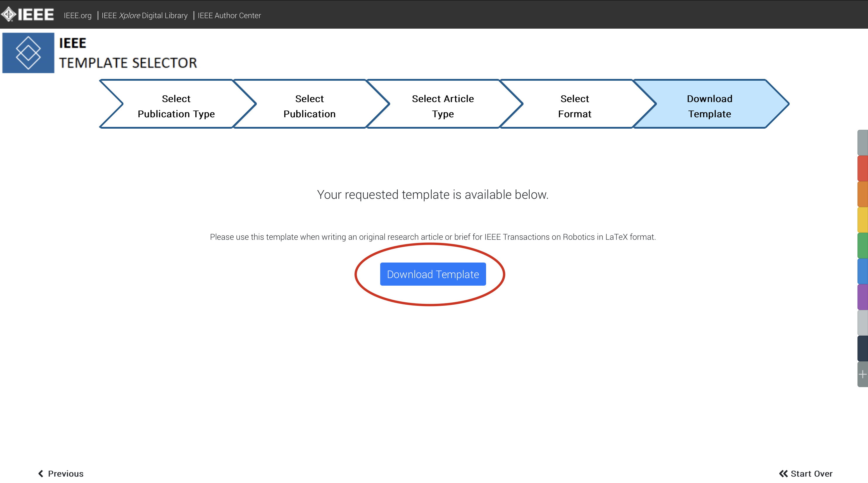
Task: Select the red color tab on right edge
Action: point(863,168)
